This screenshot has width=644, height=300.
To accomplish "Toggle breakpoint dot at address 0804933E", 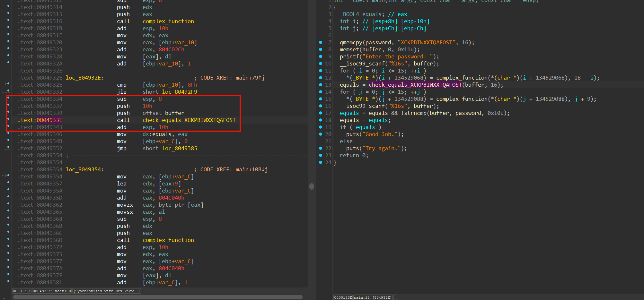I will (x=8, y=119).
